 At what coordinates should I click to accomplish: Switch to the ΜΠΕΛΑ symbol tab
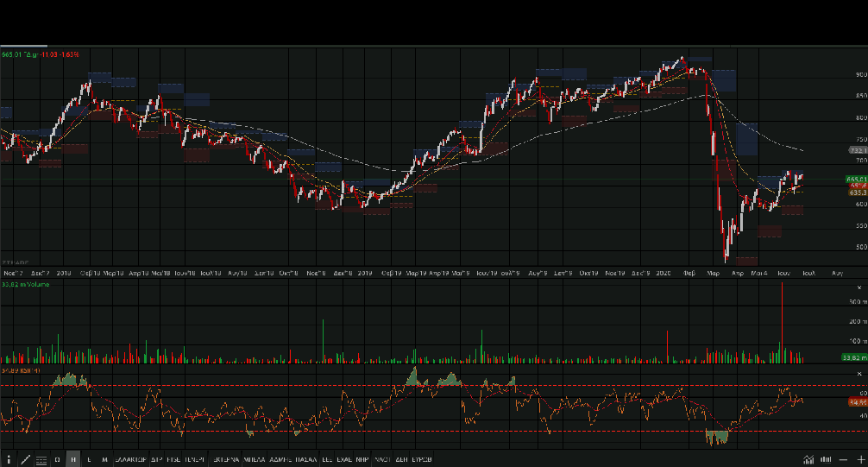click(x=254, y=459)
